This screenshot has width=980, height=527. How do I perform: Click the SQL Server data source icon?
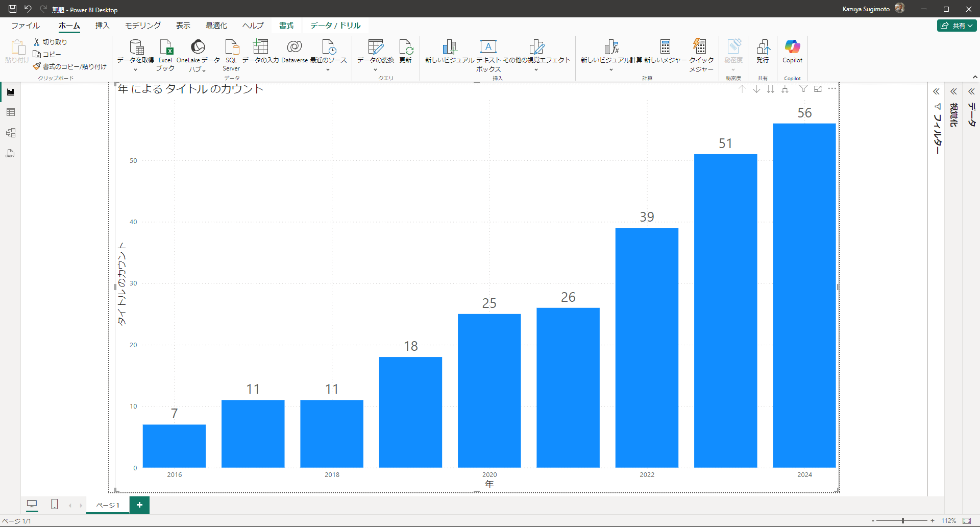pyautogui.click(x=231, y=55)
